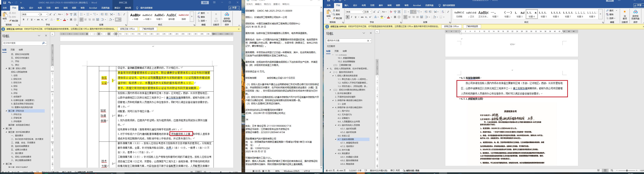Toggle subscript in left Word ribbon
The image size is (644, 174).
pyautogui.click(x=42, y=20)
